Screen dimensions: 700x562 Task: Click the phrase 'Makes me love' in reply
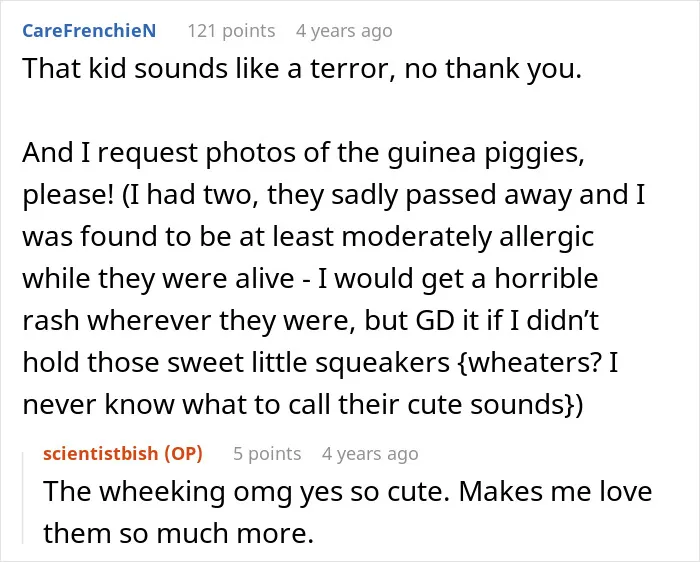point(555,491)
